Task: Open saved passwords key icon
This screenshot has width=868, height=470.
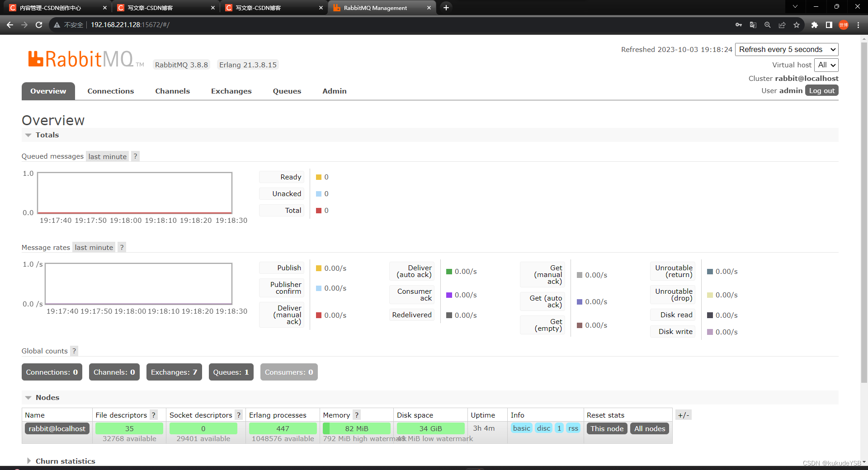Action: [739, 25]
